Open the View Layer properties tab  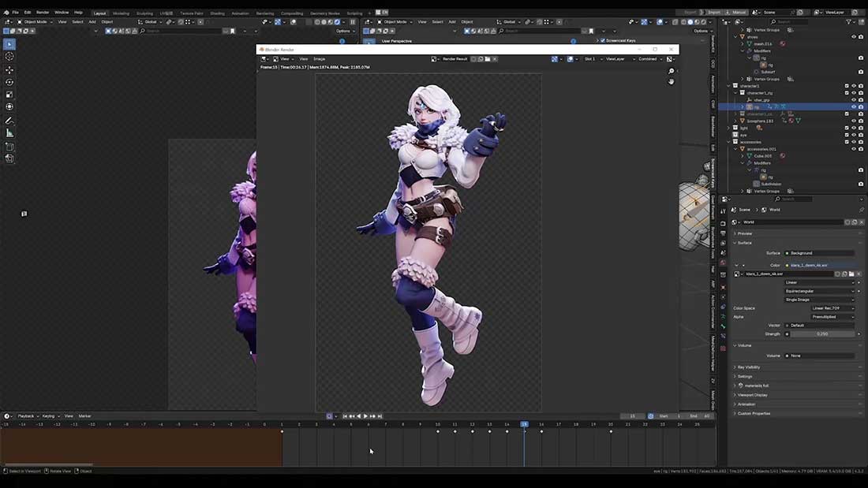coord(723,244)
